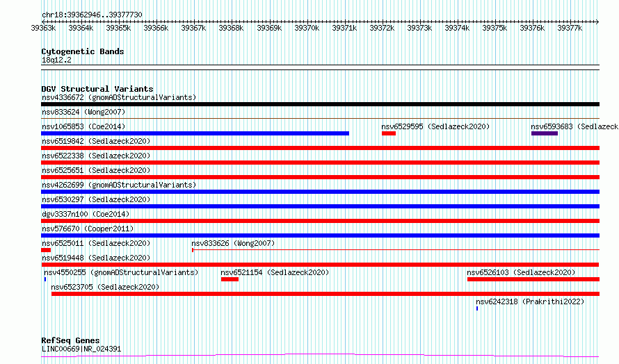This screenshot has height=364, width=619.
Task: Click the nsv6593683 variant label
Action: 574,126
